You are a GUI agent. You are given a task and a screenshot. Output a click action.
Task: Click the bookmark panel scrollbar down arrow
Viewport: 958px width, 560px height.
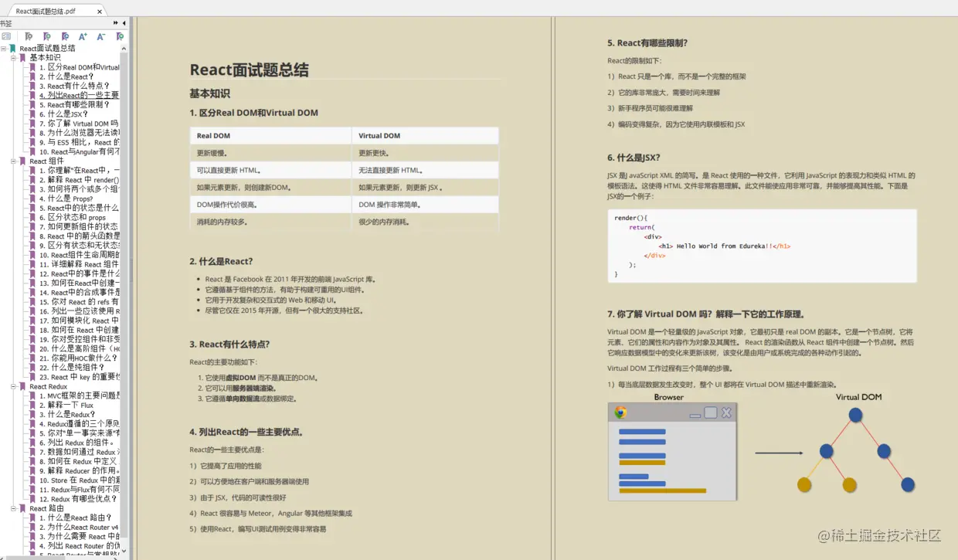[124, 549]
